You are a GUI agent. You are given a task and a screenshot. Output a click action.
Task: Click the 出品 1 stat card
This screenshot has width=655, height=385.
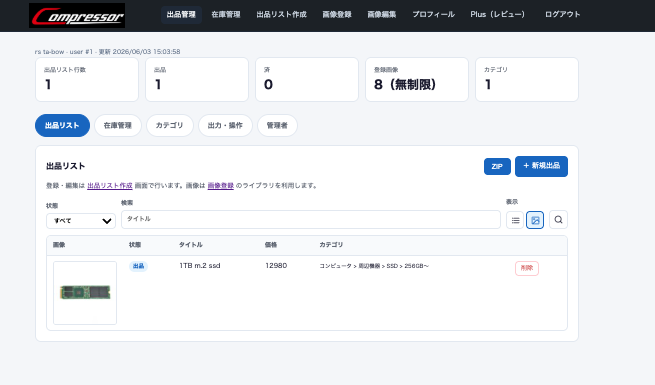(x=197, y=79)
